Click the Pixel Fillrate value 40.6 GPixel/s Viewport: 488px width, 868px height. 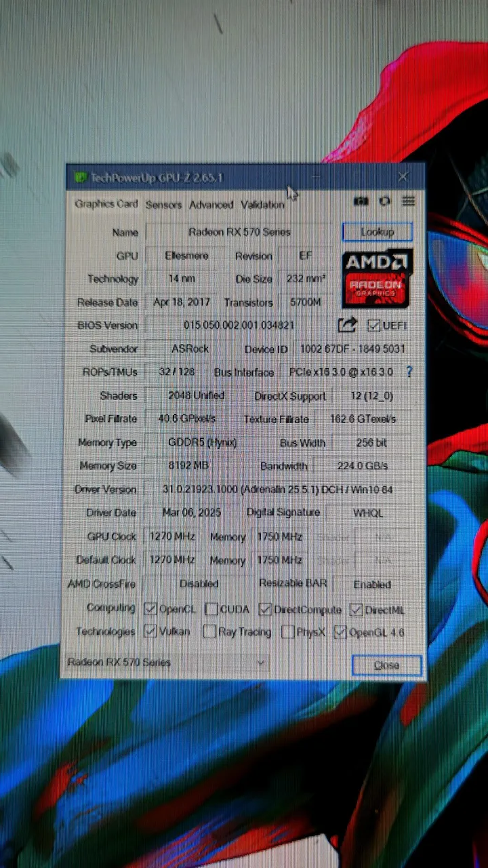click(186, 418)
